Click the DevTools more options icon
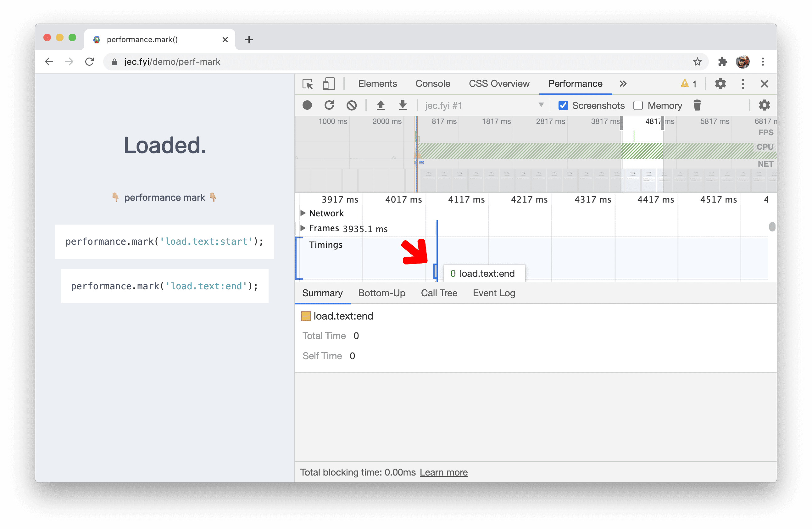Image resolution: width=812 pixels, height=529 pixels. (743, 83)
